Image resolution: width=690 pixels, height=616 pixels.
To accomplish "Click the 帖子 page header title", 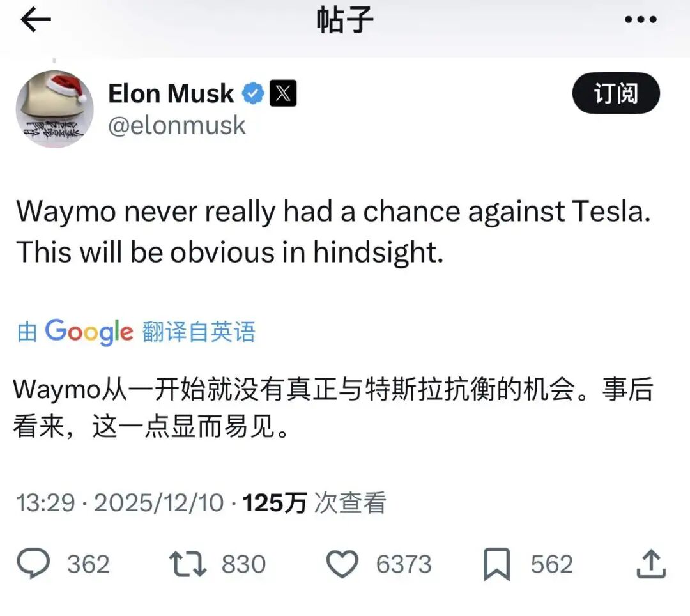I will point(345,19).
